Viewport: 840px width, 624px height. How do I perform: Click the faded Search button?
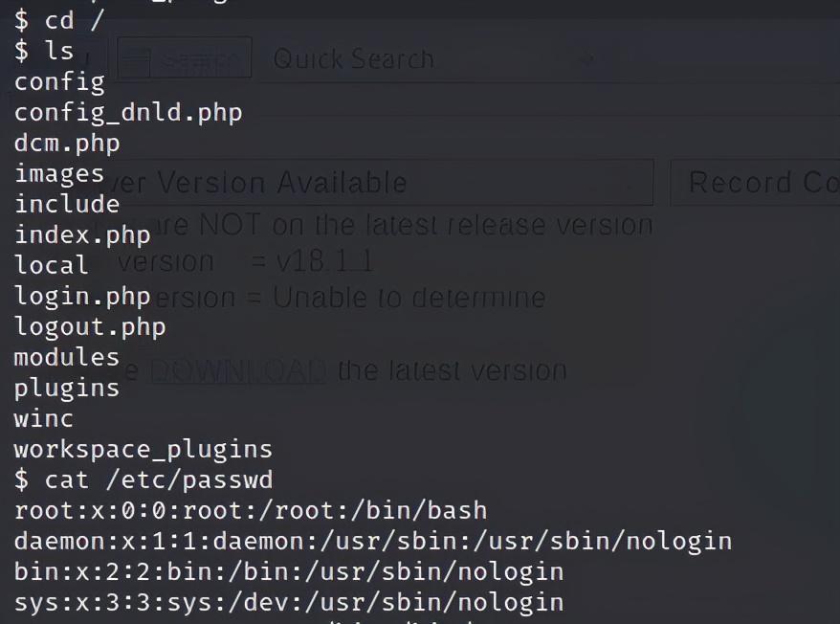coord(185,57)
